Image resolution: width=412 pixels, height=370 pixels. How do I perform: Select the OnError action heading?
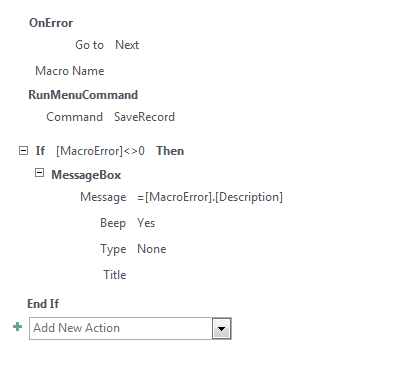pos(51,23)
